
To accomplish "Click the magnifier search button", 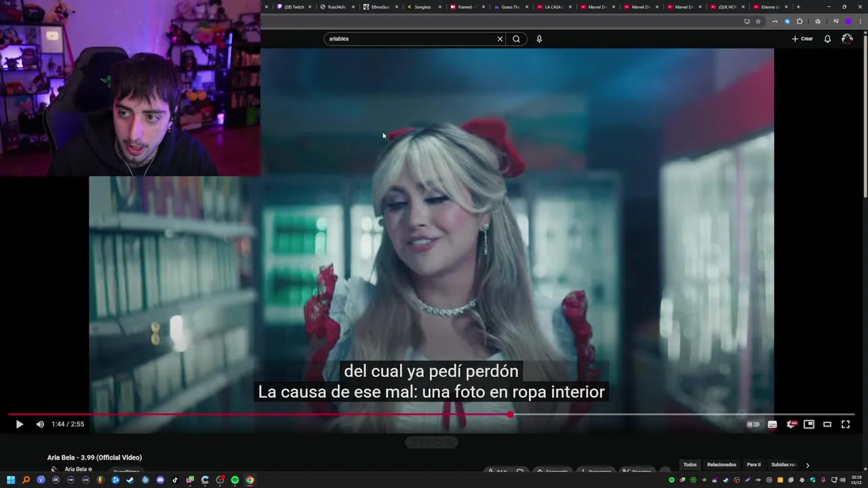I will click(x=516, y=39).
